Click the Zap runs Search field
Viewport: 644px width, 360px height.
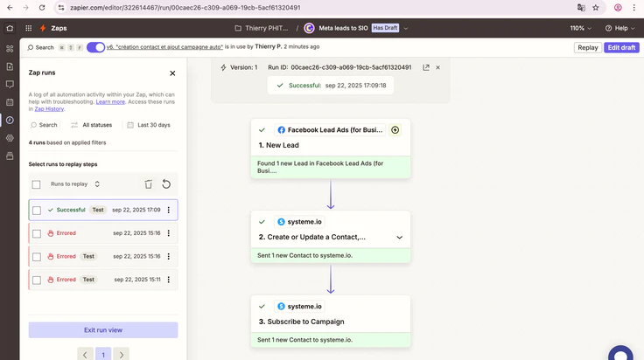(44, 125)
